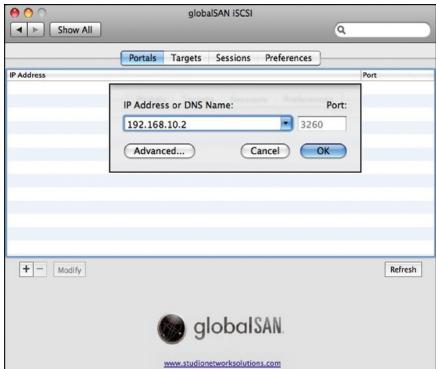Expand the IP address combo box arrow
This screenshot has width=436, height=369.
tap(286, 124)
